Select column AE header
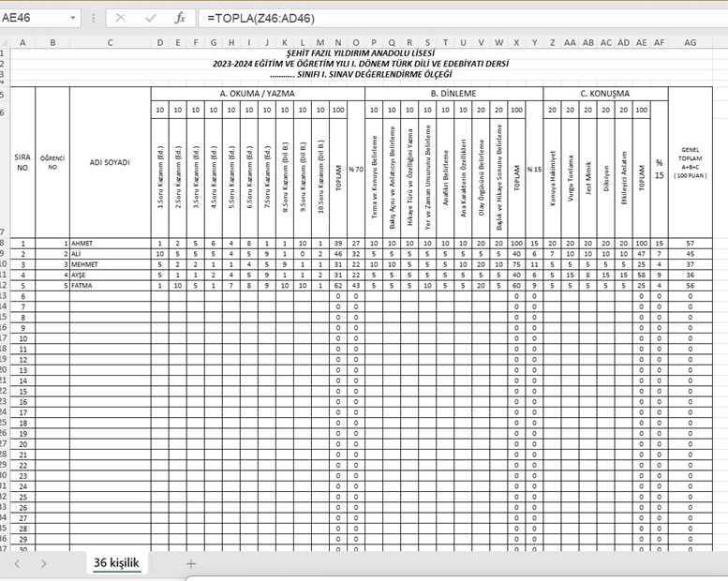The image size is (728, 581). click(641, 43)
